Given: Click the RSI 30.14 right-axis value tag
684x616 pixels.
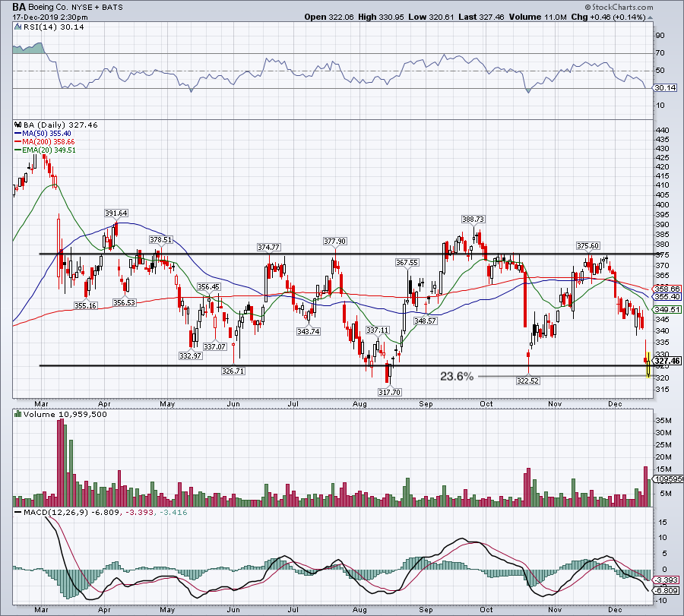Looking at the screenshot, I should 665,88.
